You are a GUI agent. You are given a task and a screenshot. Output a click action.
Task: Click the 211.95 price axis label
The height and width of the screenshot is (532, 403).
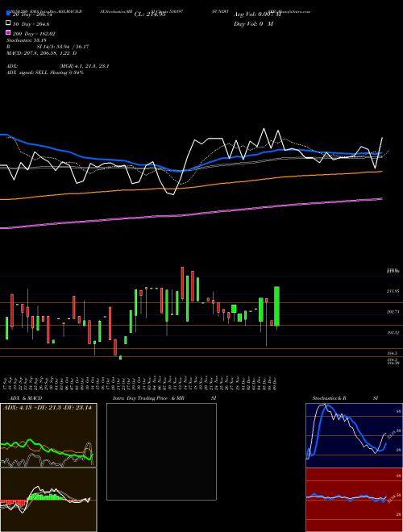point(393,291)
